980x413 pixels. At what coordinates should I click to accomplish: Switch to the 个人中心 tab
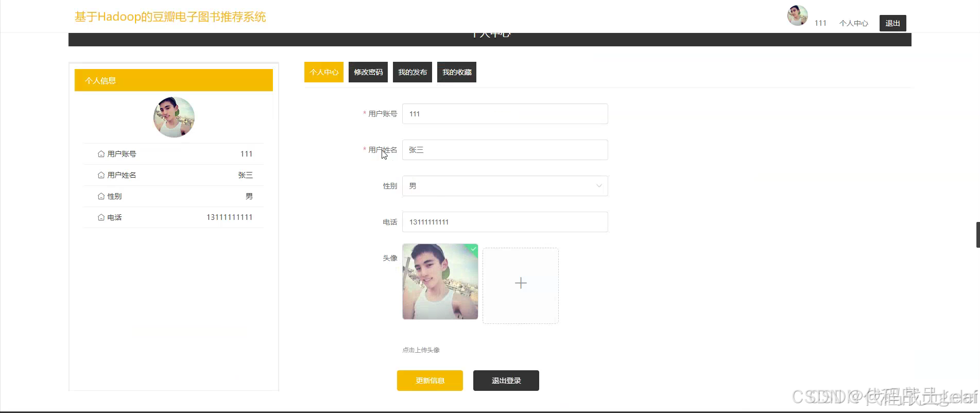point(324,72)
